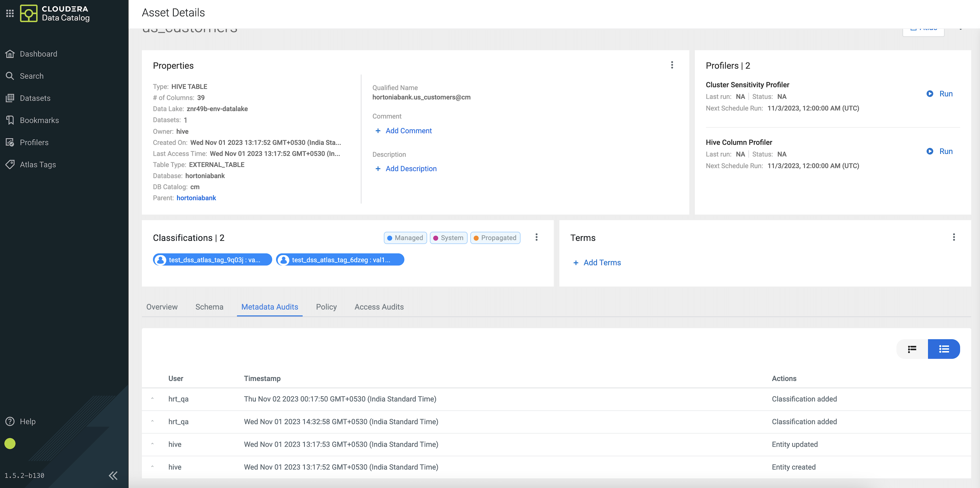Click the Atlas Tags tag icon

[10, 165]
